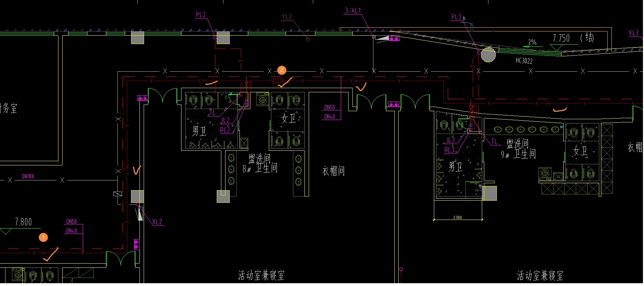Select the 8# 卫生间 room label
The image size is (644, 286).
click(260, 169)
